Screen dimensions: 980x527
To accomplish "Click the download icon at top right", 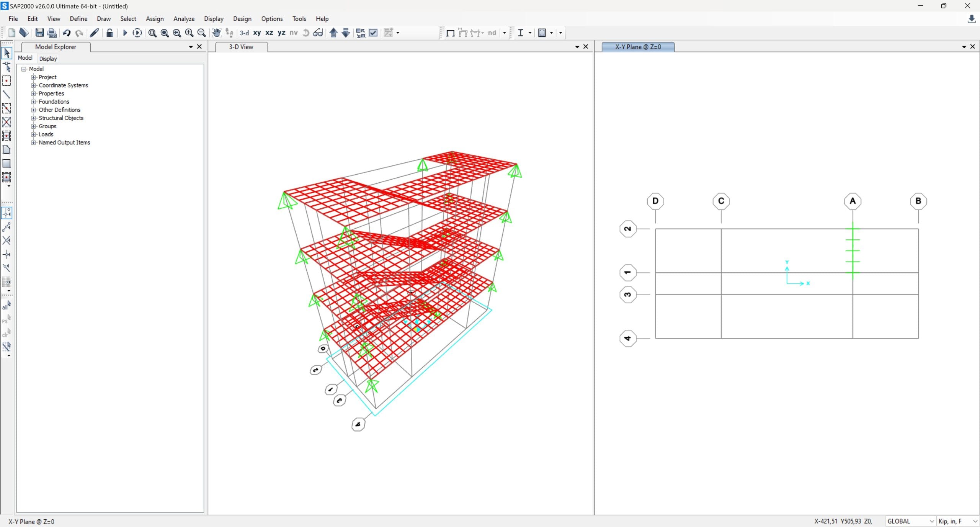I will pos(972,19).
